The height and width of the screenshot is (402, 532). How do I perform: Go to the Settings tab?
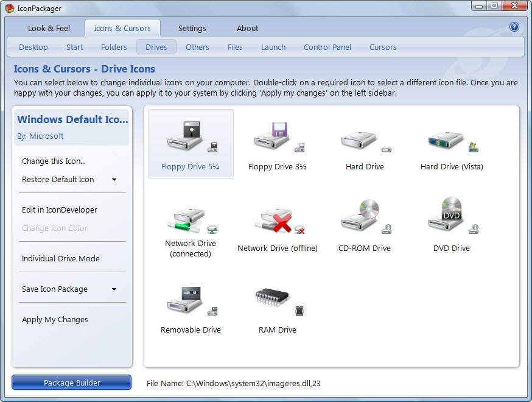click(x=192, y=28)
